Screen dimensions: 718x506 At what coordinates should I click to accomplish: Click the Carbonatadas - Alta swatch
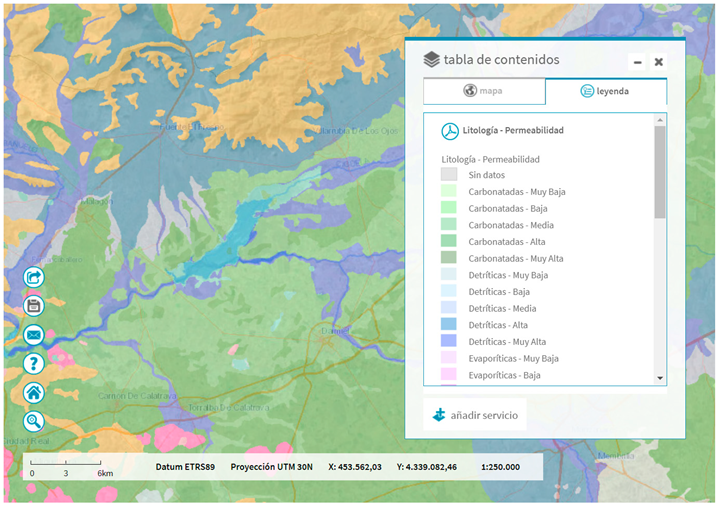point(449,241)
